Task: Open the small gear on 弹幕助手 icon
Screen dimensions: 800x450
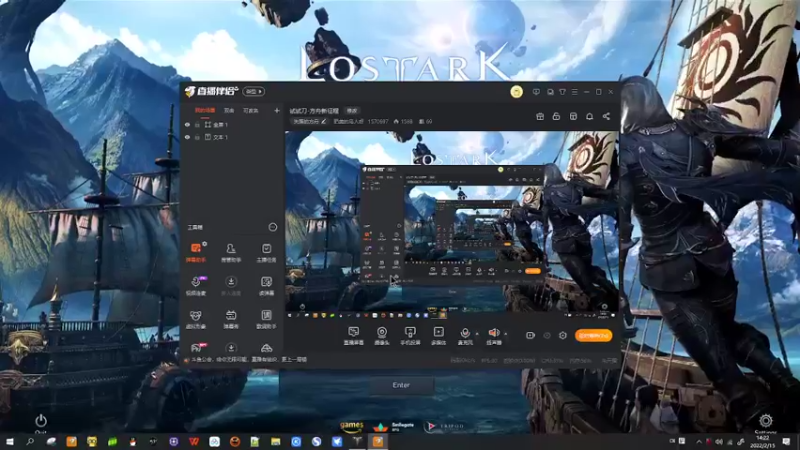Action: click(205, 244)
